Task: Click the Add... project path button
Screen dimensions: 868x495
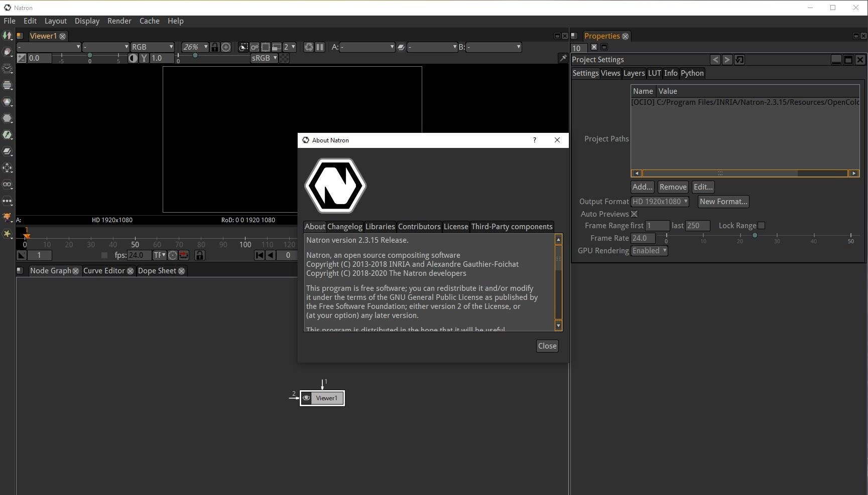Action: point(642,187)
